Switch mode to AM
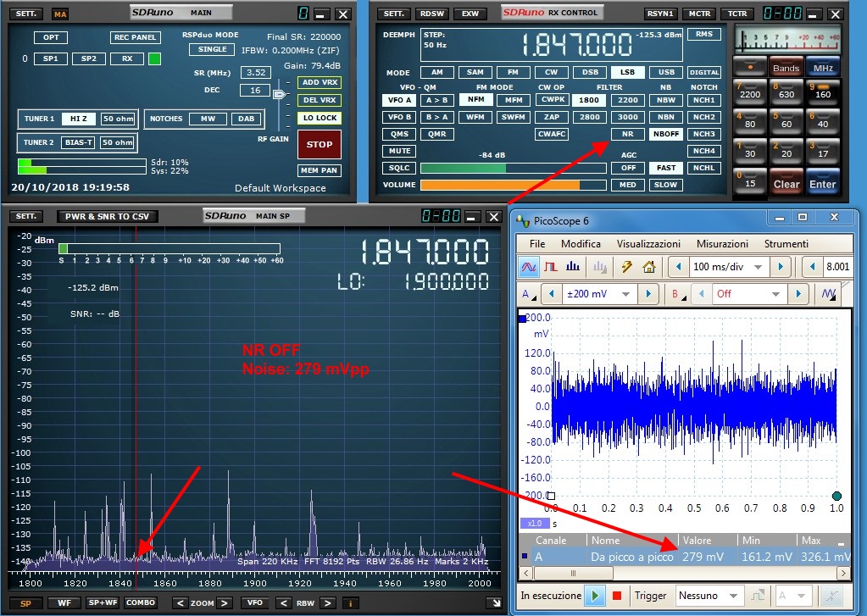The image size is (867, 616). pyautogui.click(x=436, y=72)
